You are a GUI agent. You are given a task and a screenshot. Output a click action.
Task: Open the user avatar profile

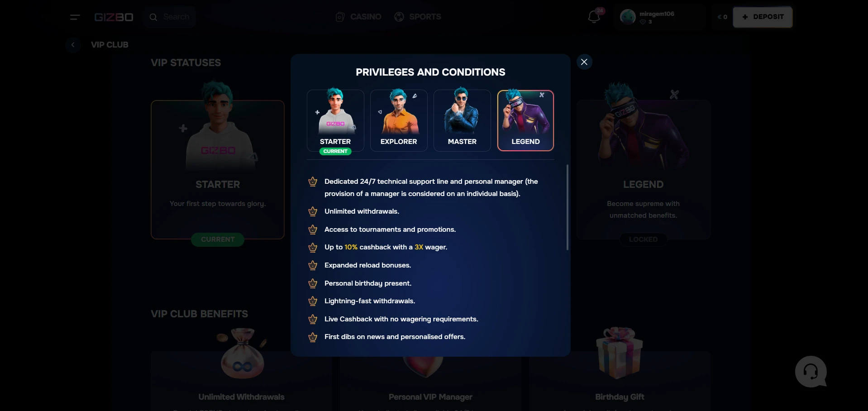pos(628,17)
